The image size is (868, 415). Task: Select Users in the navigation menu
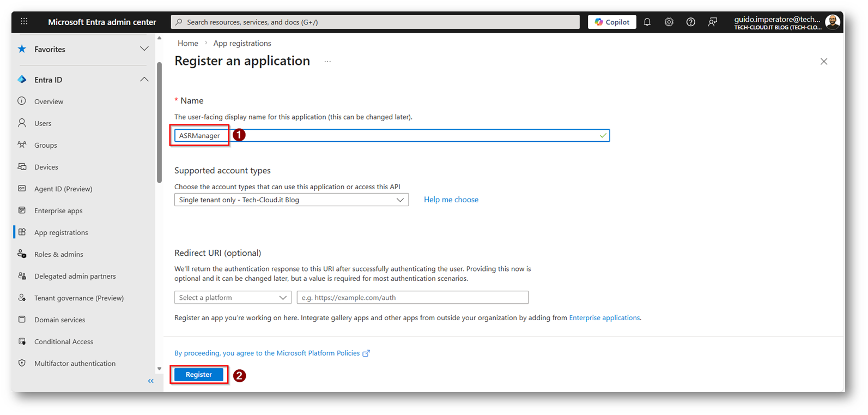coord(43,123)
